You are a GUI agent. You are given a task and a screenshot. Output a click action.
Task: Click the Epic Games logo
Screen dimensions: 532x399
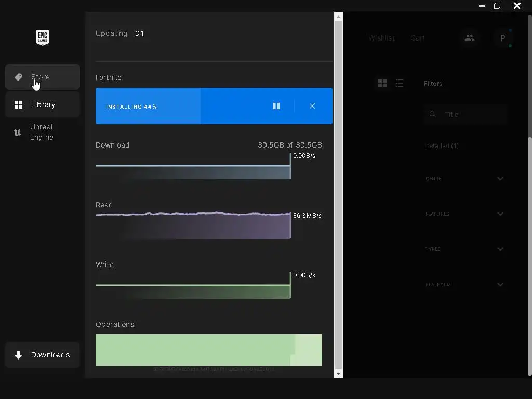point(43,37)
